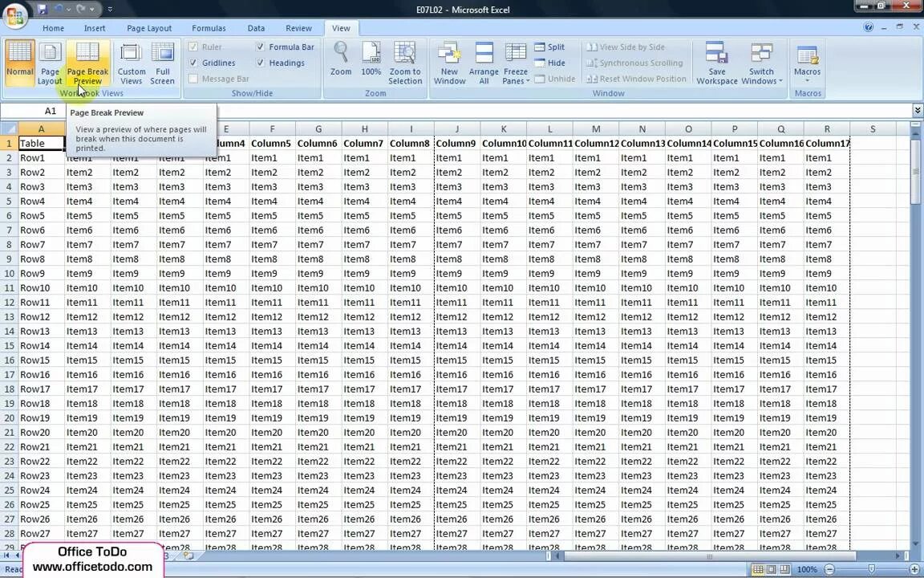
Task: Click the 100% zoom level in status bar
Action: click(807, 569)
